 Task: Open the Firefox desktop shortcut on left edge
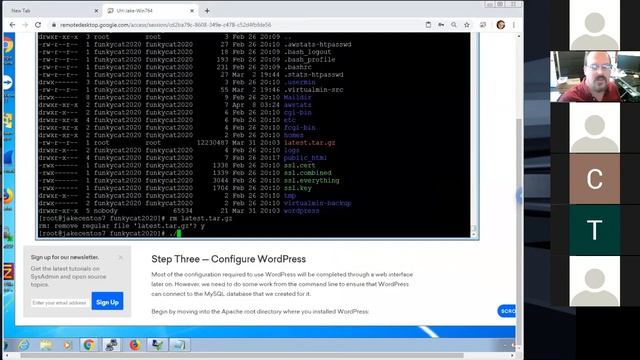tap(8, 197)
